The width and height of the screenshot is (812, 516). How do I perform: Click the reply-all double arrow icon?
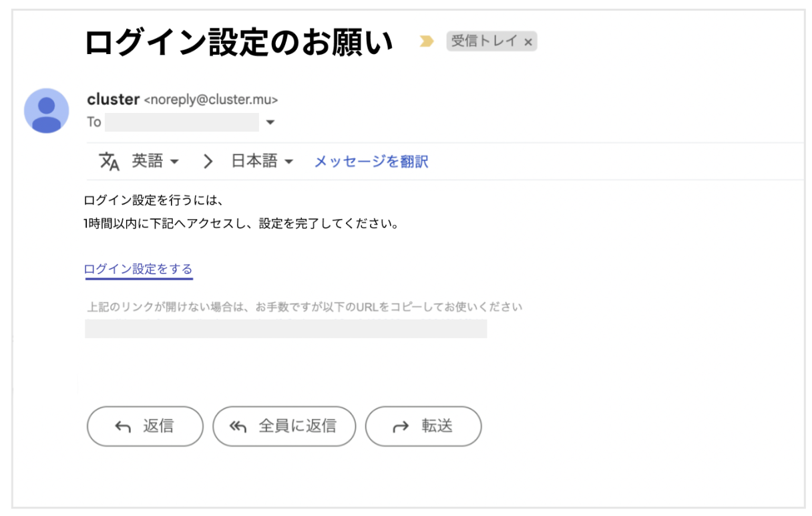[x=238, y=426]
